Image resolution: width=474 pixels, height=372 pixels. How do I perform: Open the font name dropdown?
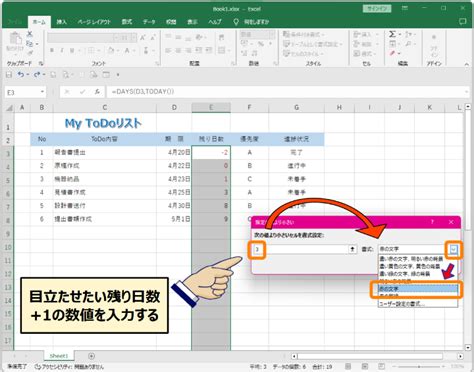(116, 38)
